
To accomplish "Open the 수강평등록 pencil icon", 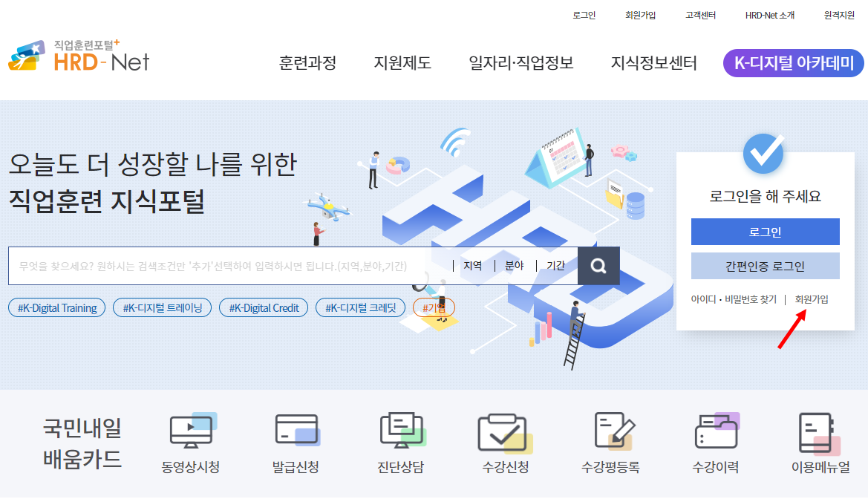I will click(614, 431).
